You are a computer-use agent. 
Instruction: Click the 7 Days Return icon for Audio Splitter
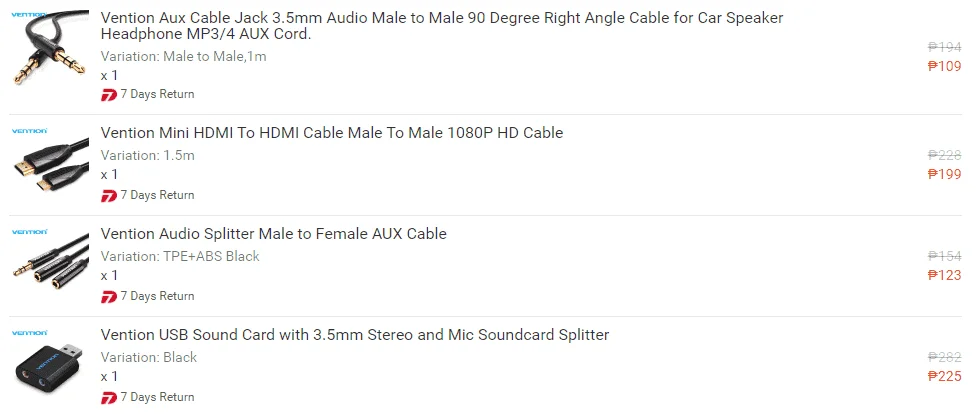tap(109, 297)
